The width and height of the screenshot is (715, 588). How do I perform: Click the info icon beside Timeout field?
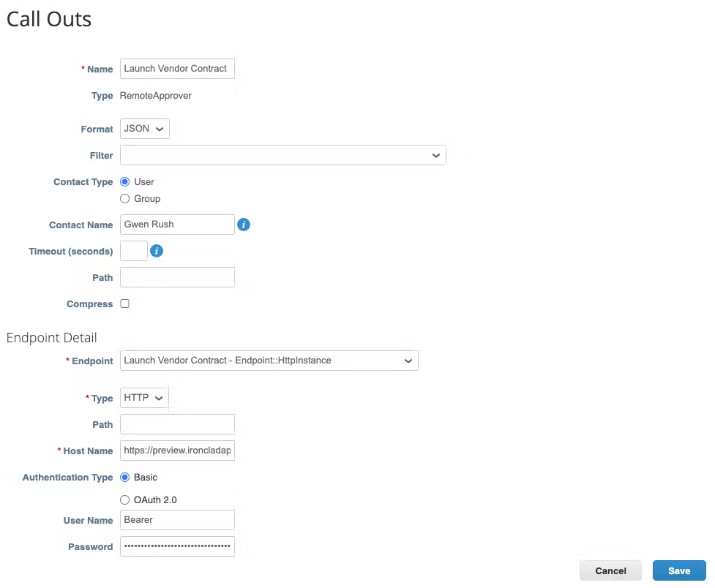click(157, 251)
